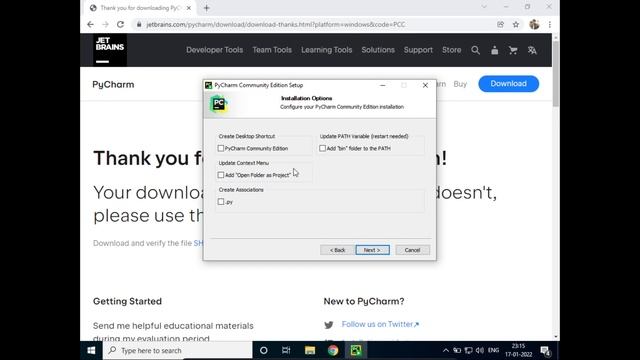This screenshot has width=640, height=360.
Task: Open the Buy link on PyCharm page
Action: [x=460, y=84]
